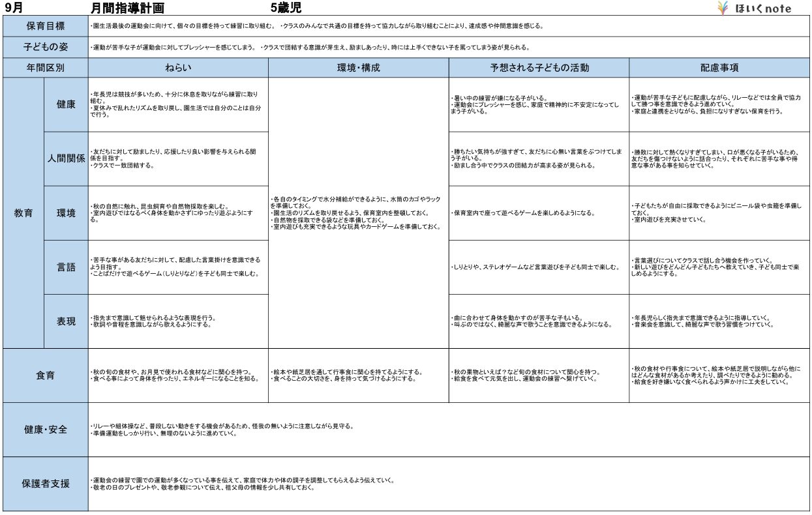The height and width of the screenshot is (515, 812).
Task: Click the 配慮事項 cell about ビニール袋や虫籠
Action: pos(719,213)
